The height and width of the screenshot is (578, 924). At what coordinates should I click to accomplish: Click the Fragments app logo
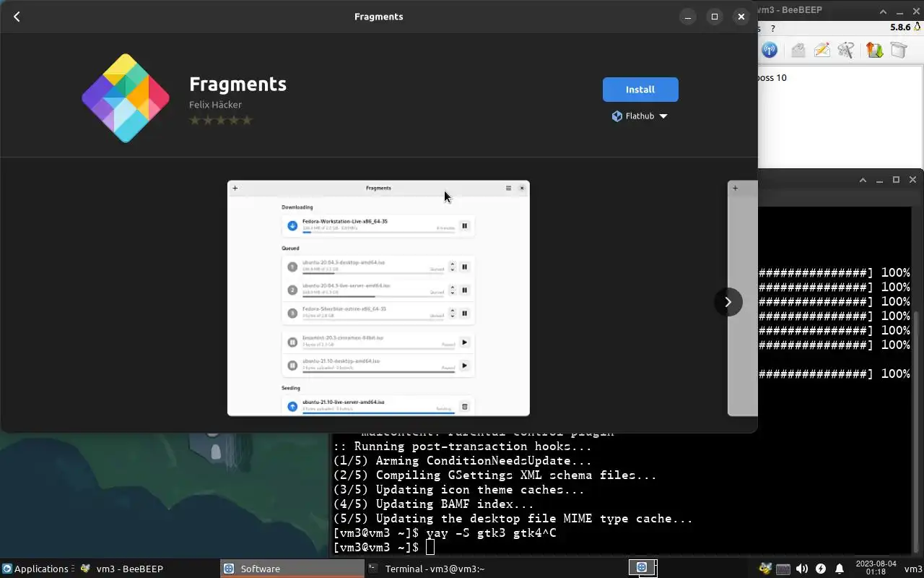126,98
